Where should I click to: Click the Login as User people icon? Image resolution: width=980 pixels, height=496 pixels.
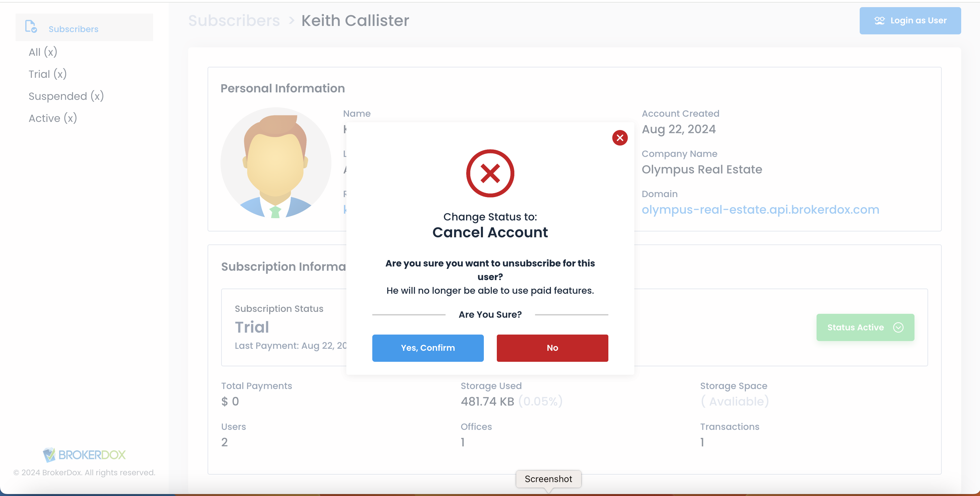(879, 20)
